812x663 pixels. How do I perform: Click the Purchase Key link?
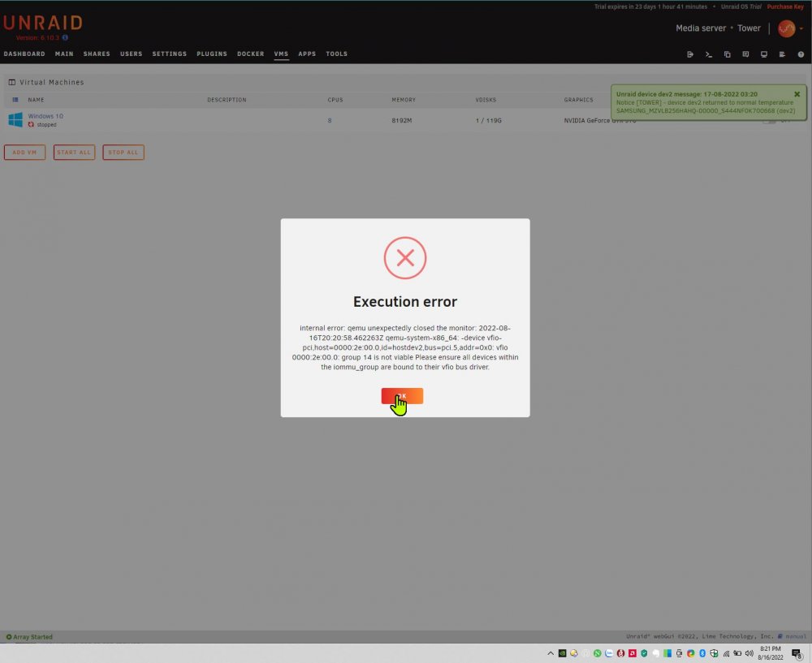(785, 6)
